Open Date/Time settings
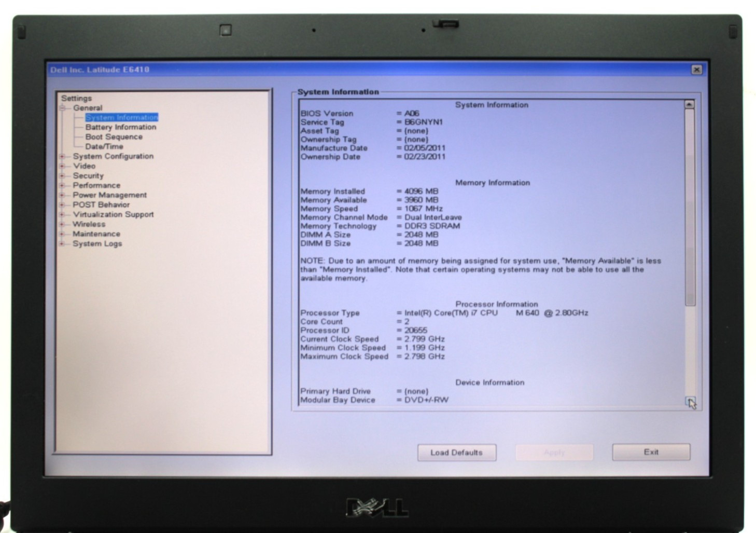The height and width of the screenshot is (533, 756). tap(104, 146)
